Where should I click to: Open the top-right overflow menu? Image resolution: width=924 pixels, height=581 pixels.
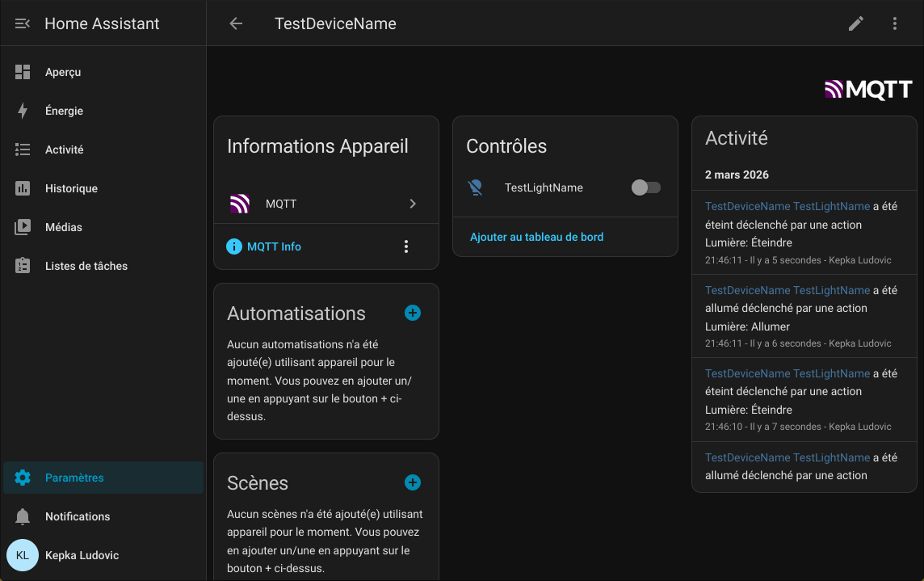coord(895,23)
